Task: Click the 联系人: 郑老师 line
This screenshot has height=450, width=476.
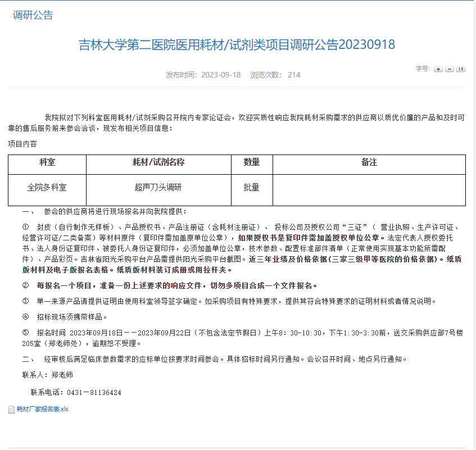Action: [x=48, y=375]
